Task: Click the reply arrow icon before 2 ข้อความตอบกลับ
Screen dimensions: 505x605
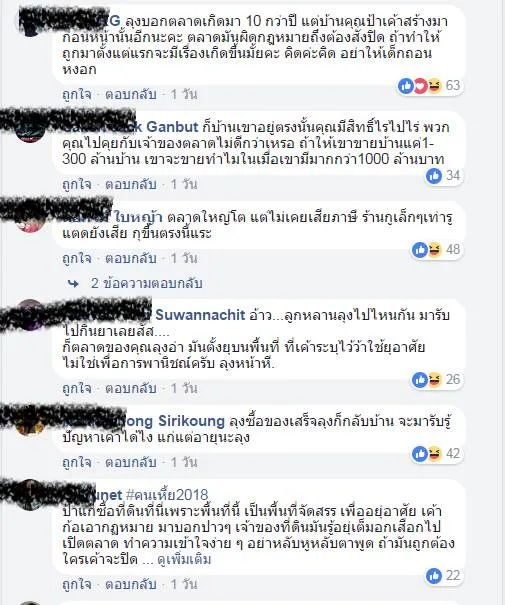Action: coord(73,284)
